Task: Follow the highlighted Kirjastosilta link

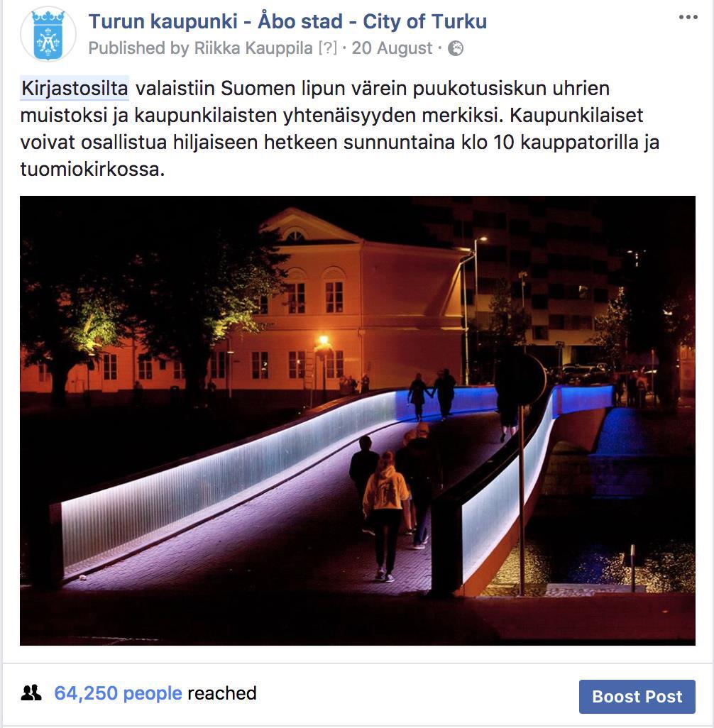Action: tap(75, 88)
